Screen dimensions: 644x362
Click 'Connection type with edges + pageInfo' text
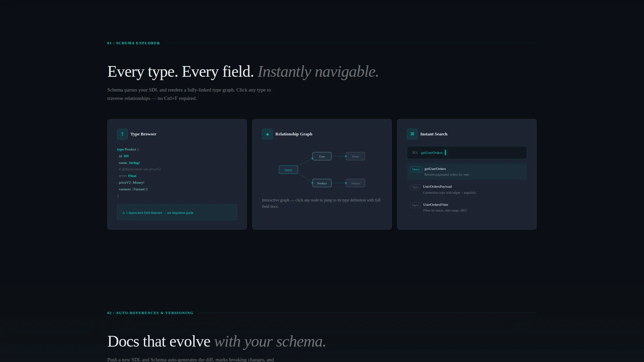click(x=449, y=193)
